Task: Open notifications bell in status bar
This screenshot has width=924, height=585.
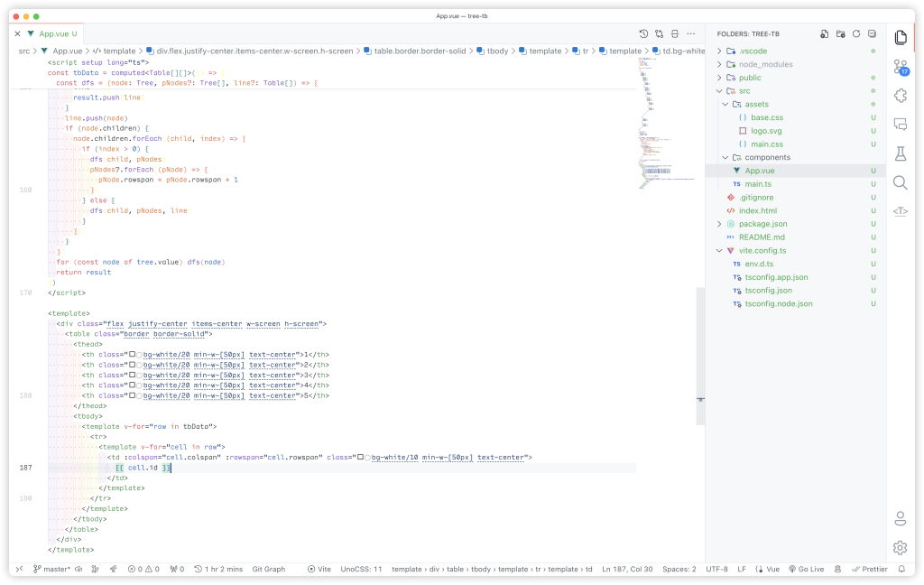Action: [901, 570]
